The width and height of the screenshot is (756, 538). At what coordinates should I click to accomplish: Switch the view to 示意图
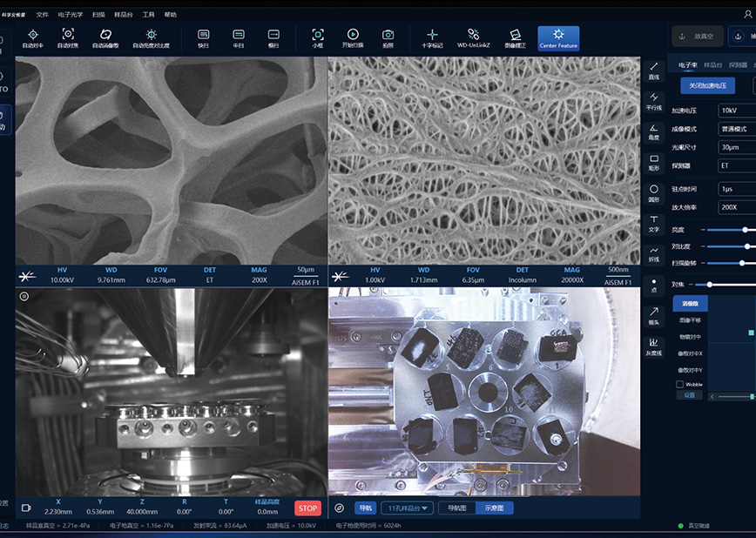[494, 508]
